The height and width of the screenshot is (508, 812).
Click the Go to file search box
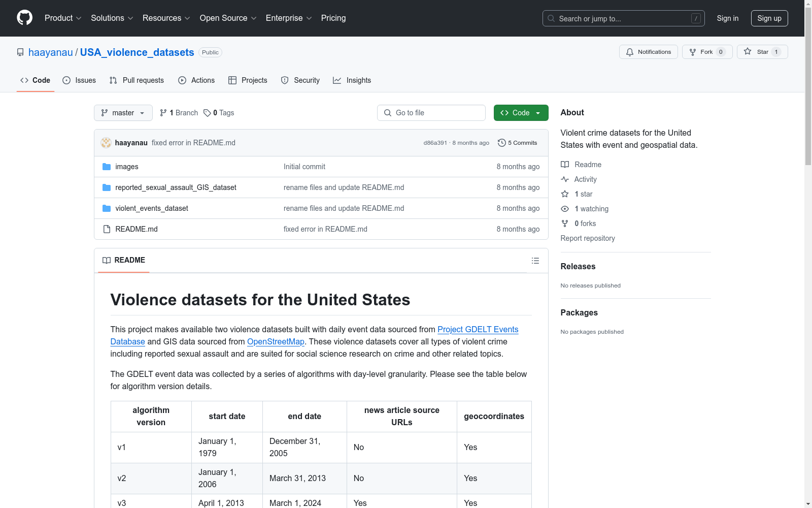click(431, 113)
